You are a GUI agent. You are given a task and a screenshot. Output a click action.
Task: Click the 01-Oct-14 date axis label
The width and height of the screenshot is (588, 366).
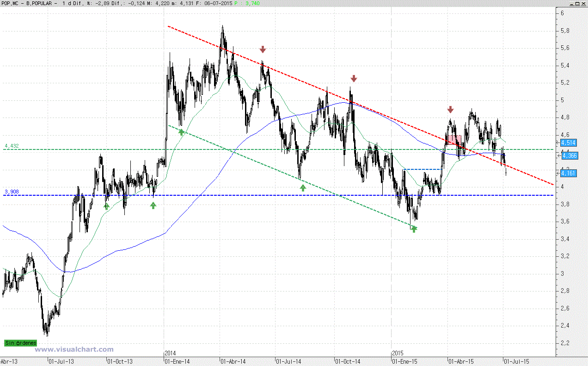[x=347, y=361]
